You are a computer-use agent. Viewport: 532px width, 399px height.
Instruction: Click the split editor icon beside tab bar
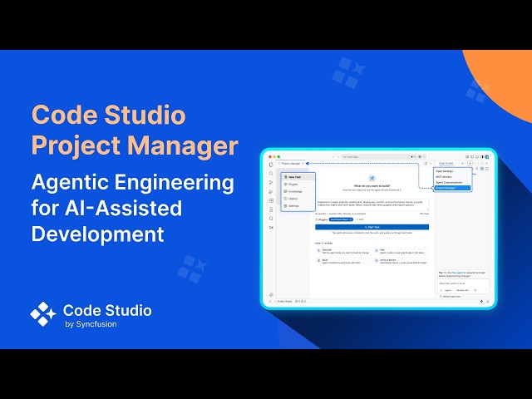click(426, 164)
